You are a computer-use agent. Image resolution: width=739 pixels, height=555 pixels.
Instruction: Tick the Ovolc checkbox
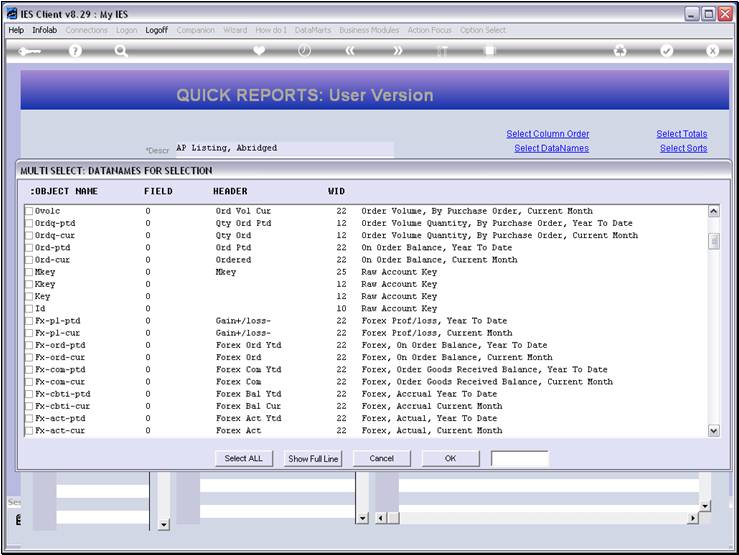(29, 211)
